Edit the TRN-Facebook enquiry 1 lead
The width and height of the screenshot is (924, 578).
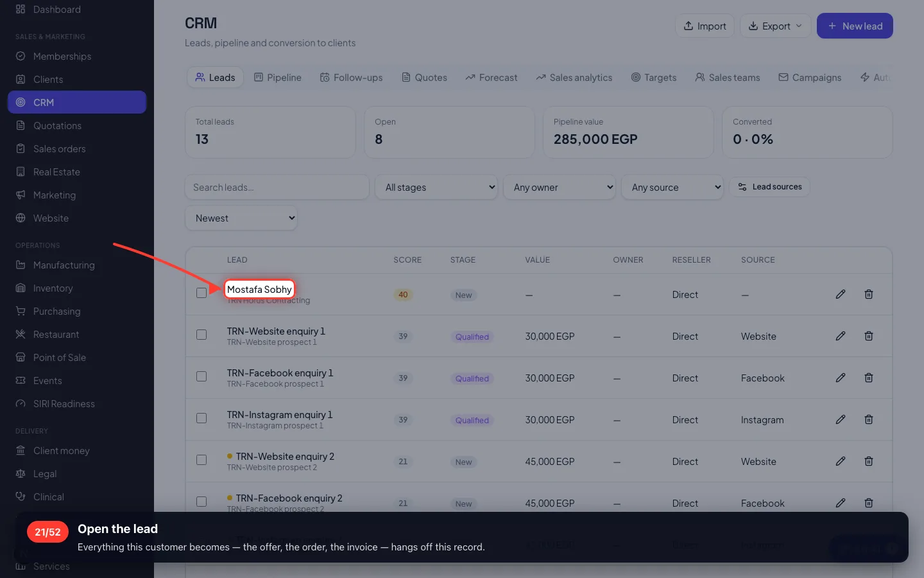click(841, 378)
